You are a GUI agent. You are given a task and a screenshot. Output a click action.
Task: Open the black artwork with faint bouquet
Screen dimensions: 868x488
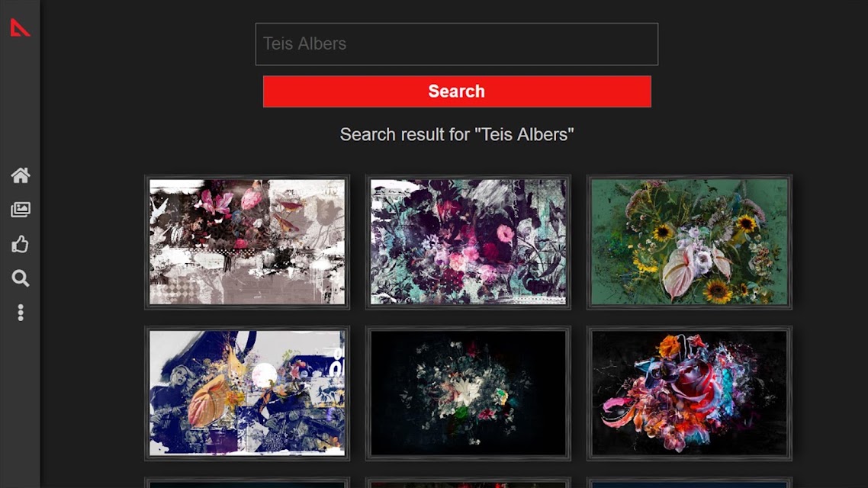(x=468, y=393)
